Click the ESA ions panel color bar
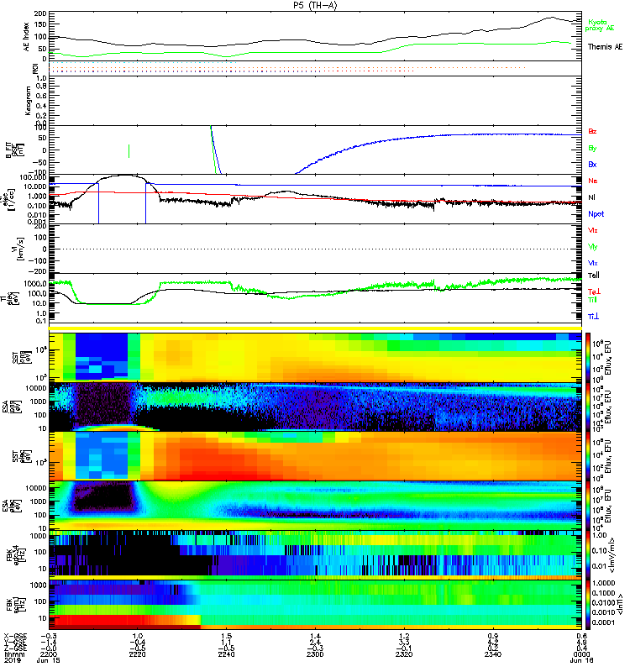Image resolution: width=630 pixels, height=672 pixels. 587,407
